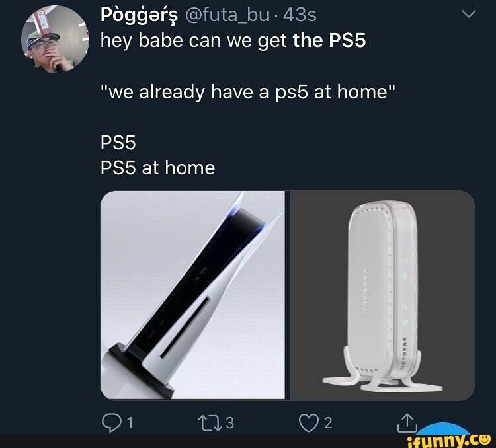Tap the reply count number 1
Image resolution: width=496 pixels, height=448 pixels.
tap(130, 423)
